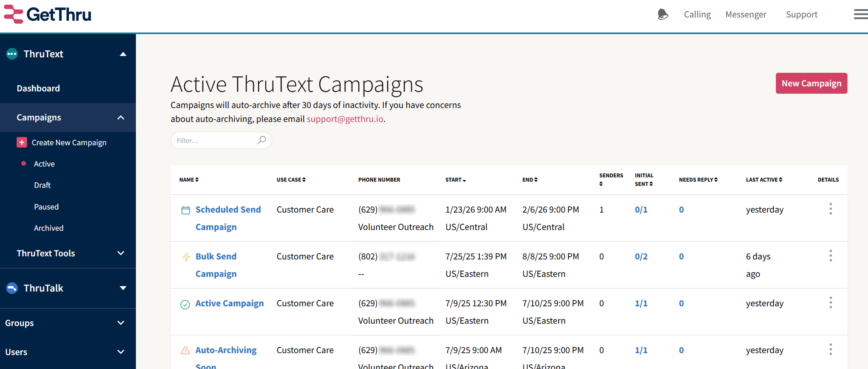The width and height of the screenshot is (868, 369).
Task: Open details menu for Scheduled Send Campaign
Action: (830, 209)
